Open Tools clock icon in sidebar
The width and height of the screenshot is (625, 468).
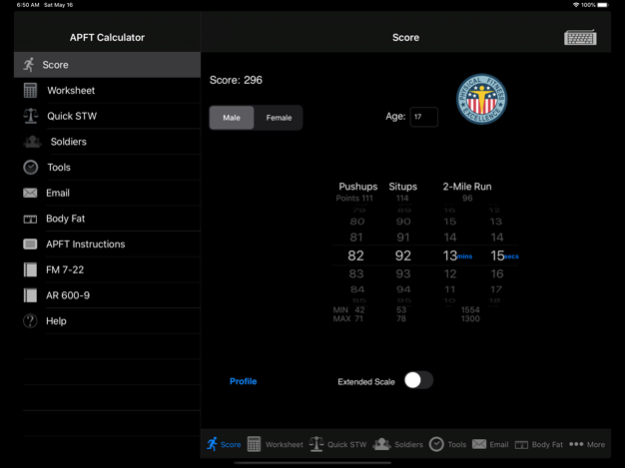31,167
